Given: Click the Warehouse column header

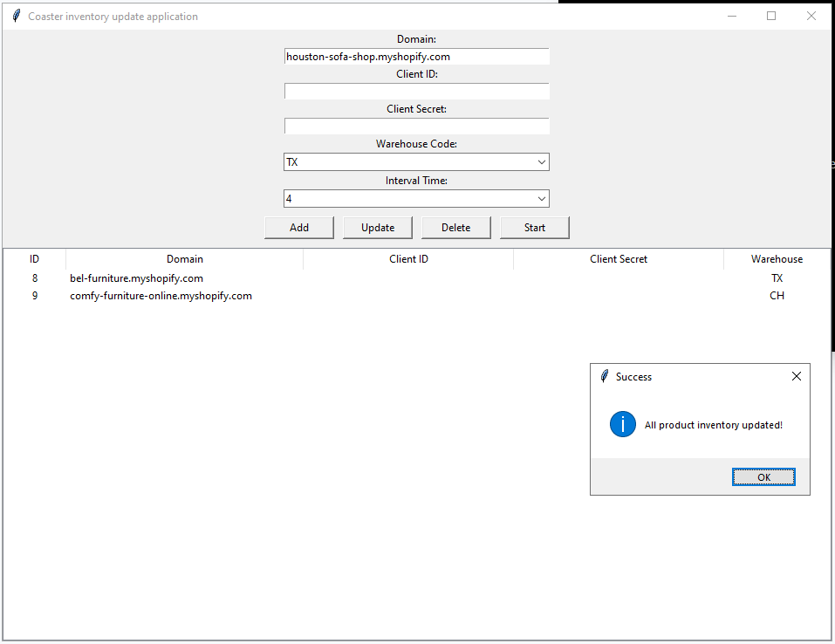Looking at the screenshot, I should tap(777, 258).
